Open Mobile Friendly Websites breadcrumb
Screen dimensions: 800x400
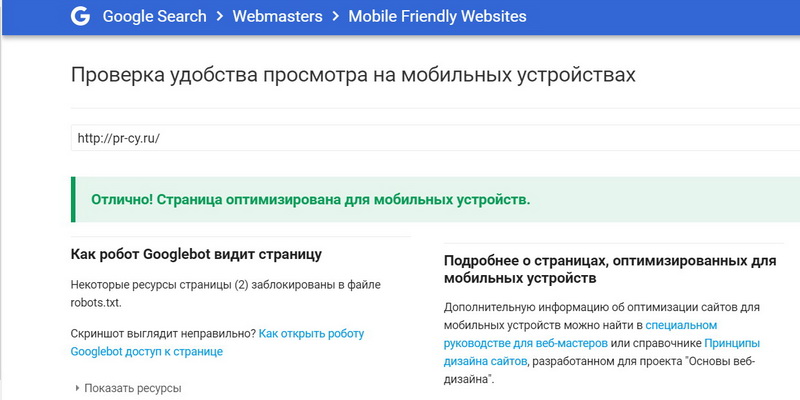[x=437, y=16]
